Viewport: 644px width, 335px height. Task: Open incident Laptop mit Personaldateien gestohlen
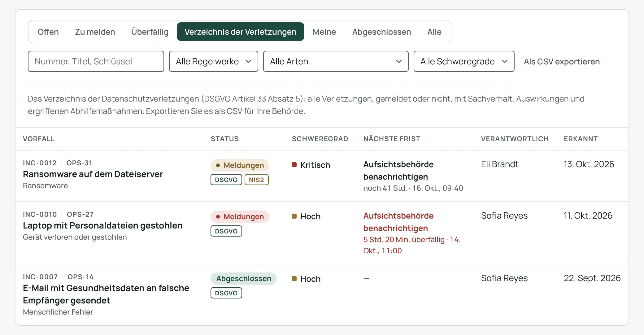103,225
